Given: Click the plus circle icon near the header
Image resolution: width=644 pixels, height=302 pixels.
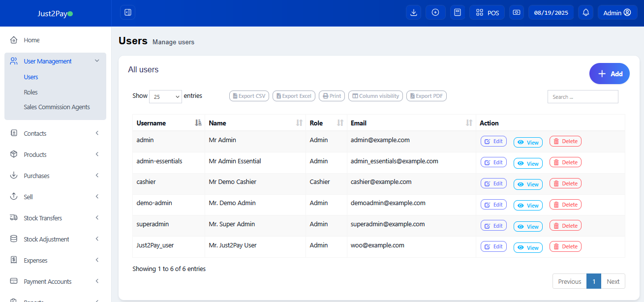Looking at the screenshot, I should pos(435,12).
